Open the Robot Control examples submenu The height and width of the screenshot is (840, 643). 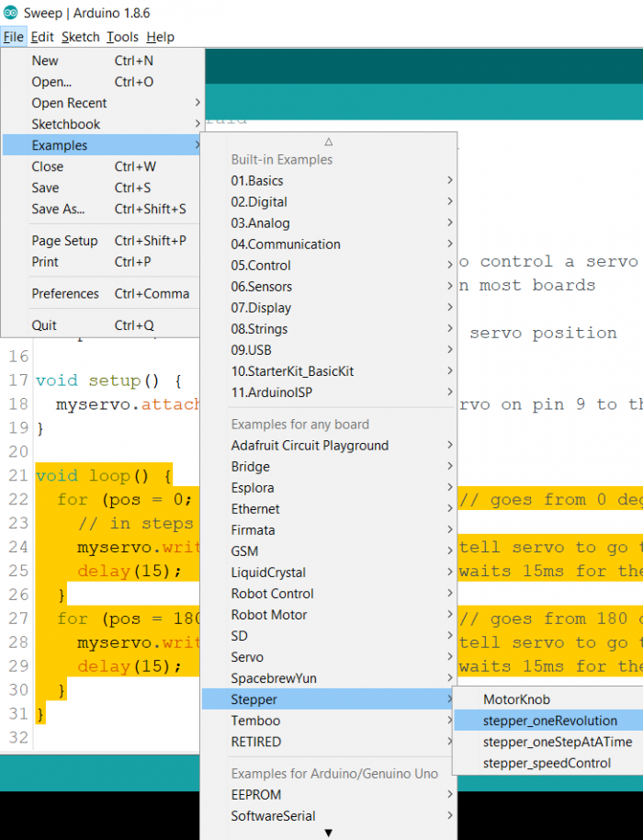click(329, 594)
